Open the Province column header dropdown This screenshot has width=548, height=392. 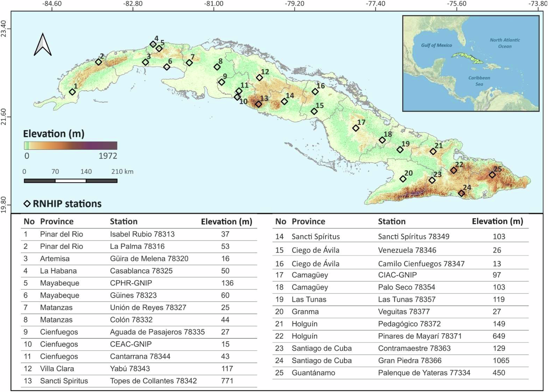click(x=57, y=221)
